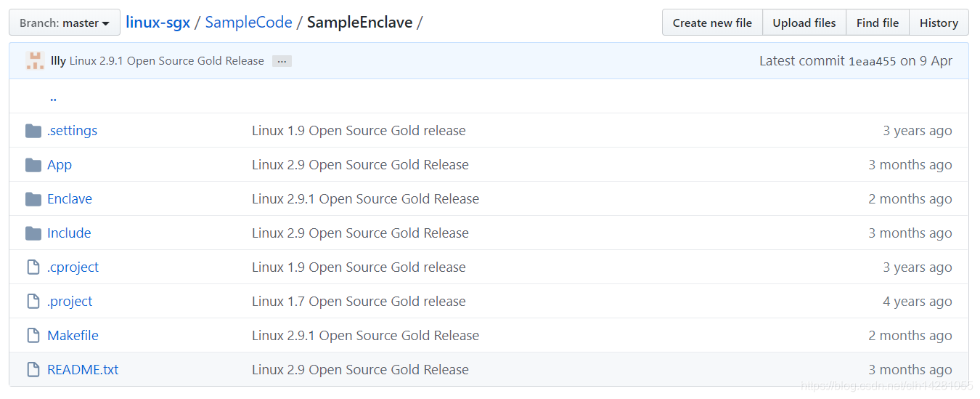
Task: Open the Branch: master dropdown
Action: pos(65,23)
